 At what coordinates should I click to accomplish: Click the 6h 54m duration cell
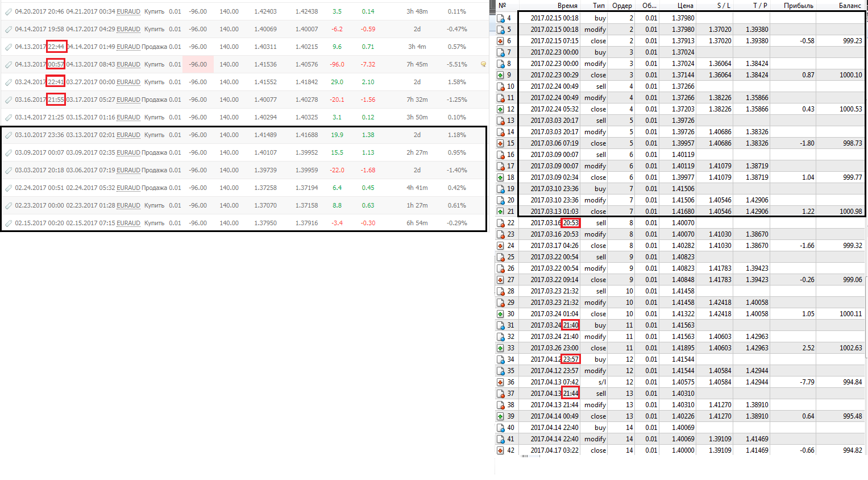[x=417, y=223]
